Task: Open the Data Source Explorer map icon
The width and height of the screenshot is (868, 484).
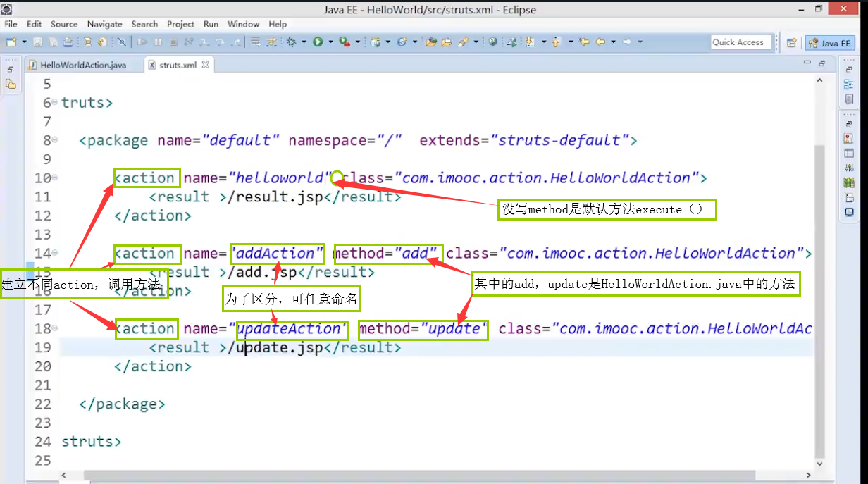Action: coord(849,182)
